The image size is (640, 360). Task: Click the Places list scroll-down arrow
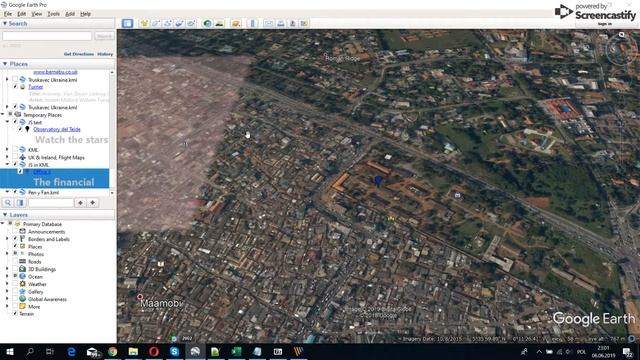click(x=112, y=192)
